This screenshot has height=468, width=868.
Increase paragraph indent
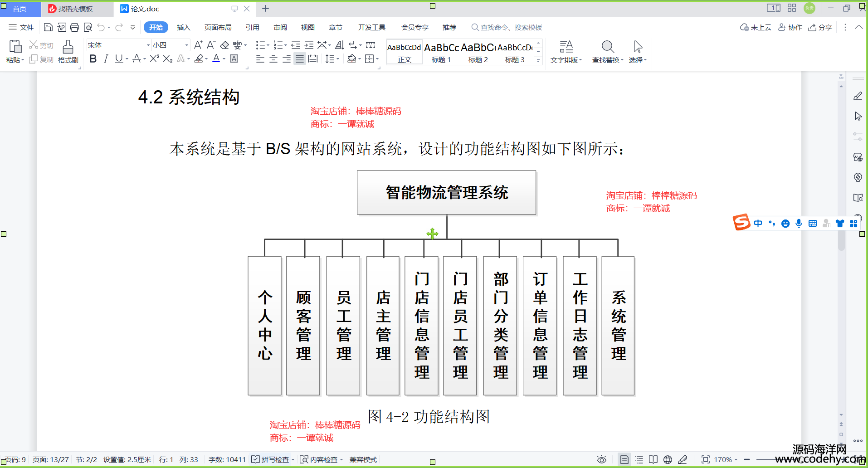[309, 45]
